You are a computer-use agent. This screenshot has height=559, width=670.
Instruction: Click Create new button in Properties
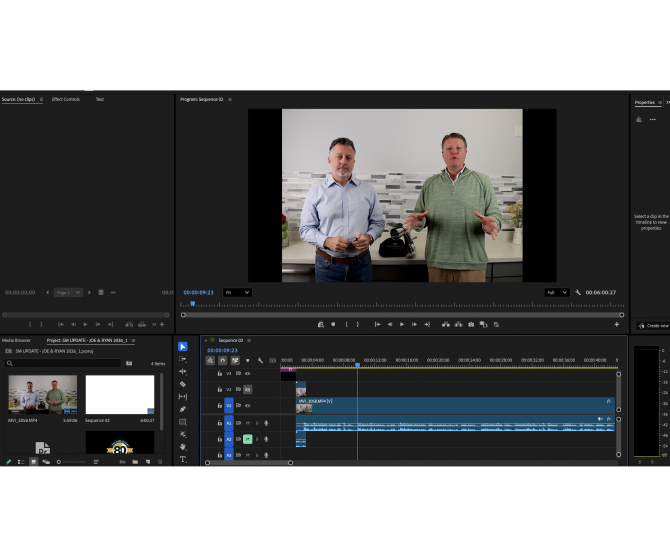(x=653, y=326)
